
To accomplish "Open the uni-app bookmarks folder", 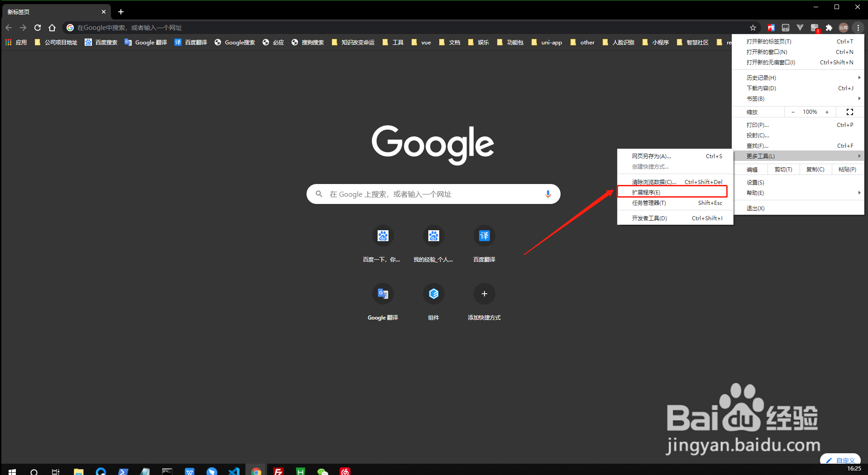I will 547,42.
